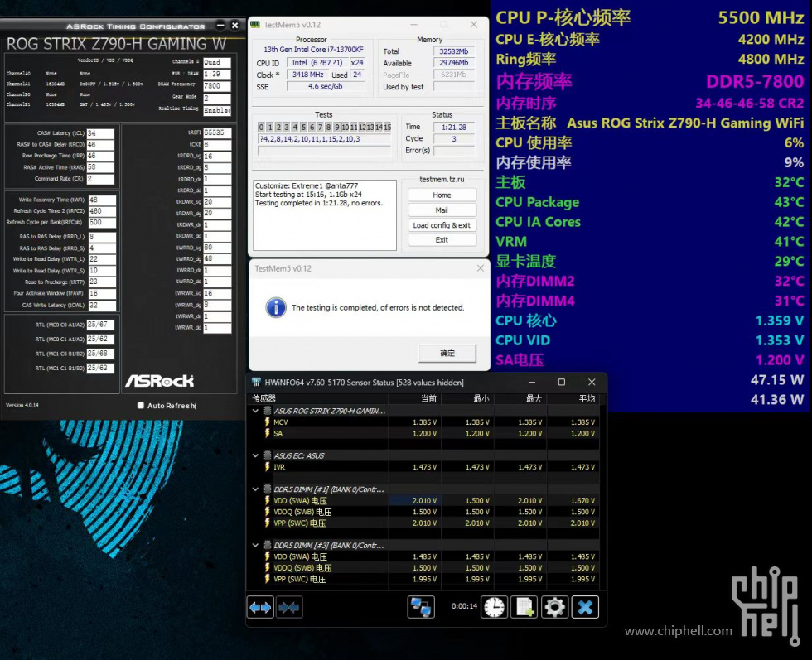Click lightning icon beside MCV row
The image size is (812, 660).
click(267, 422)
